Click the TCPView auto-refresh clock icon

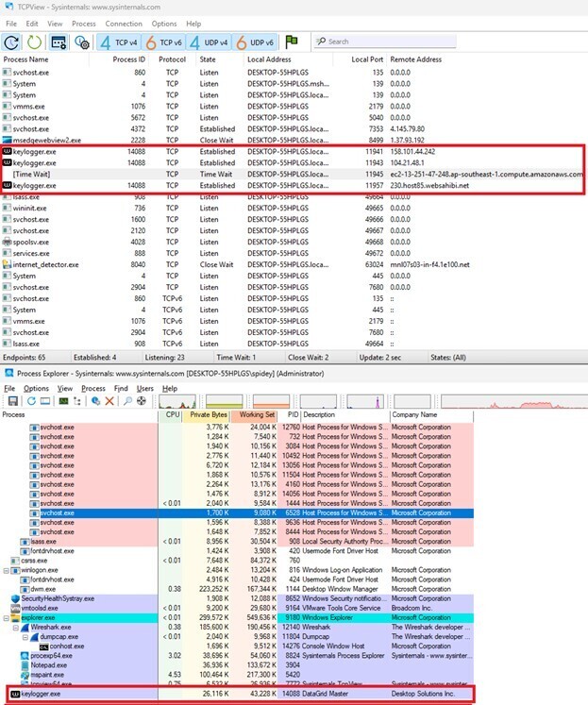pos(11,42)
